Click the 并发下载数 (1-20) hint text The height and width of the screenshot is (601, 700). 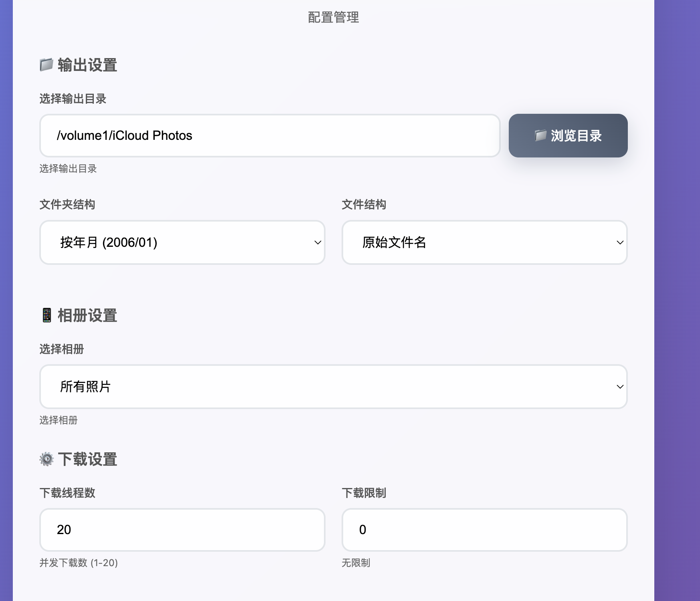tap(79, 563)
